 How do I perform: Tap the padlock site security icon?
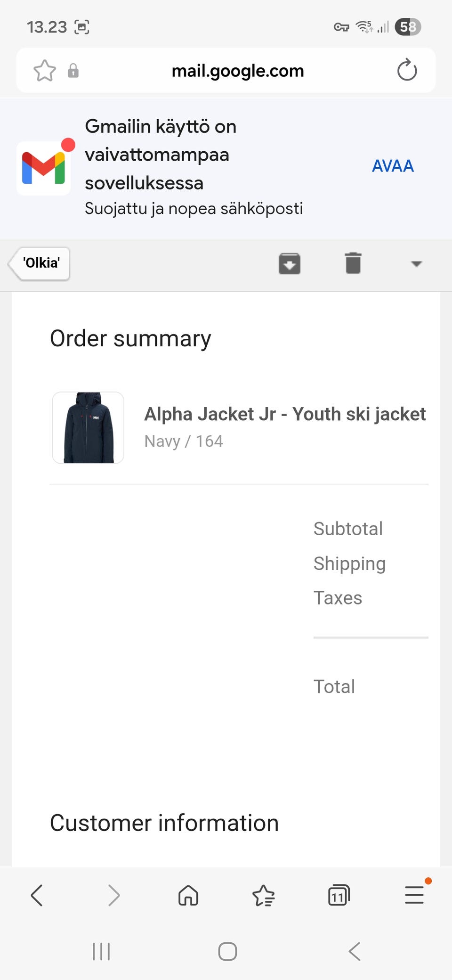[x=73, y=71]
